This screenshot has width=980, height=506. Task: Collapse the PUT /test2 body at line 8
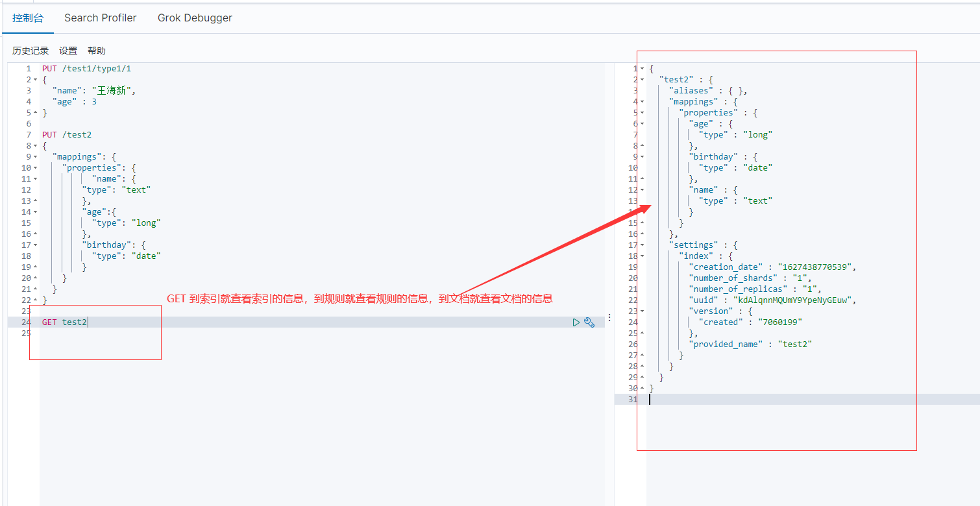(35, 146)
